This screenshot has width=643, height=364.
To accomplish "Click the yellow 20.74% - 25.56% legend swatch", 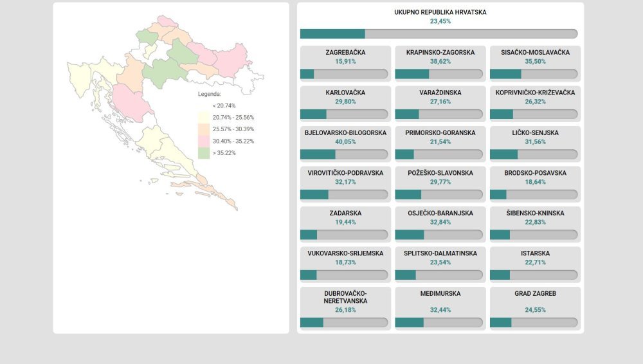I will [x=204, y=117].
